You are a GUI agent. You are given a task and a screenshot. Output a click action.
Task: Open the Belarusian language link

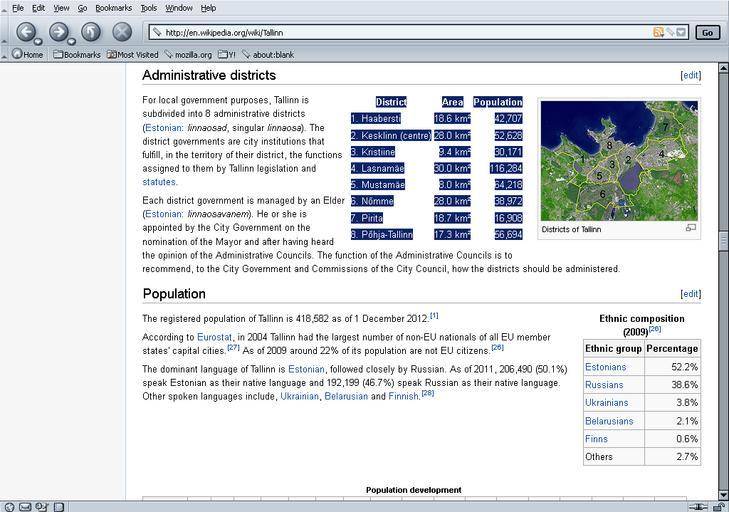(346, 396)
